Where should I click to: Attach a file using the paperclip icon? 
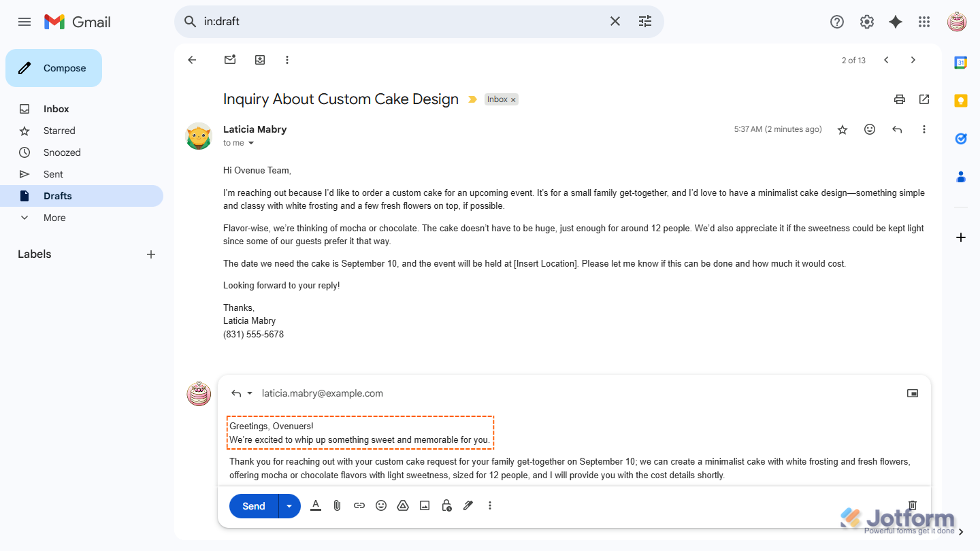(x=337, y=505)
